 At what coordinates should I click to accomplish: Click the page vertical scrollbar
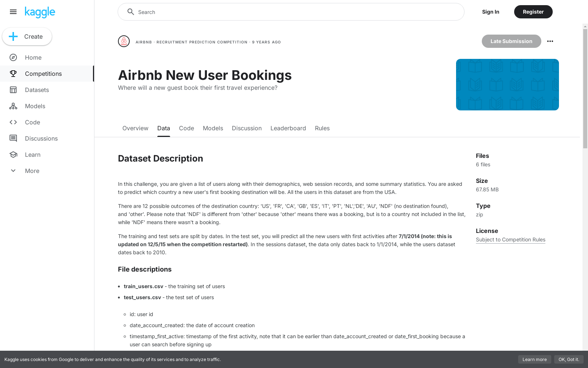585,88
